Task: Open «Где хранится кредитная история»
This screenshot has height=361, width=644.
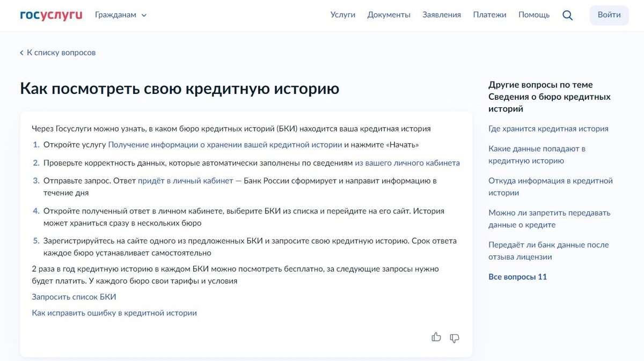Action: click(x=548, y=129)
